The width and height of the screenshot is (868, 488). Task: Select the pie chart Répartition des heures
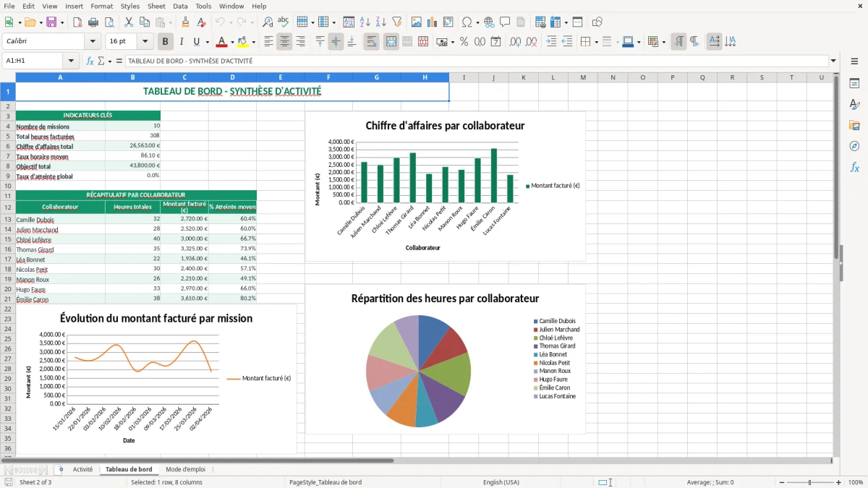[x=445, y=359]
